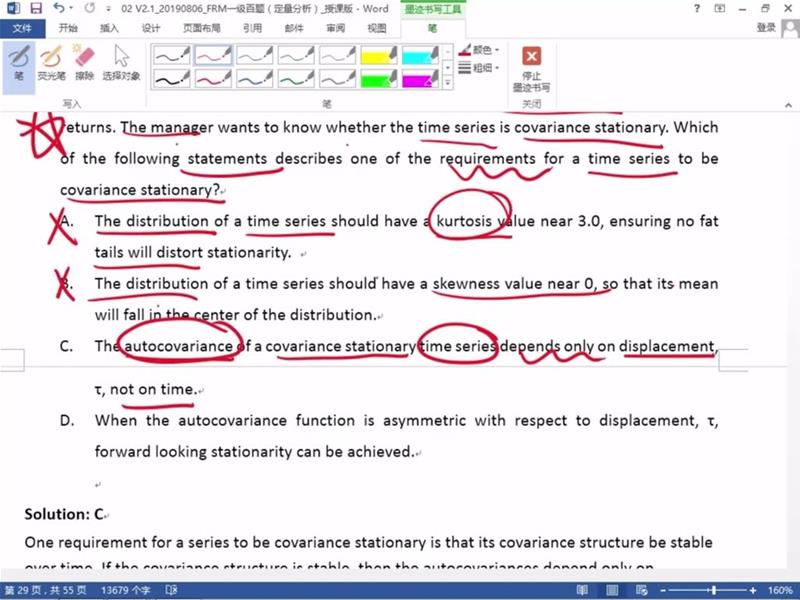Pick the thick black pen in bottom row
This screenshot has width=800, height=600.
pyautogui.click(x=172, y=79)
